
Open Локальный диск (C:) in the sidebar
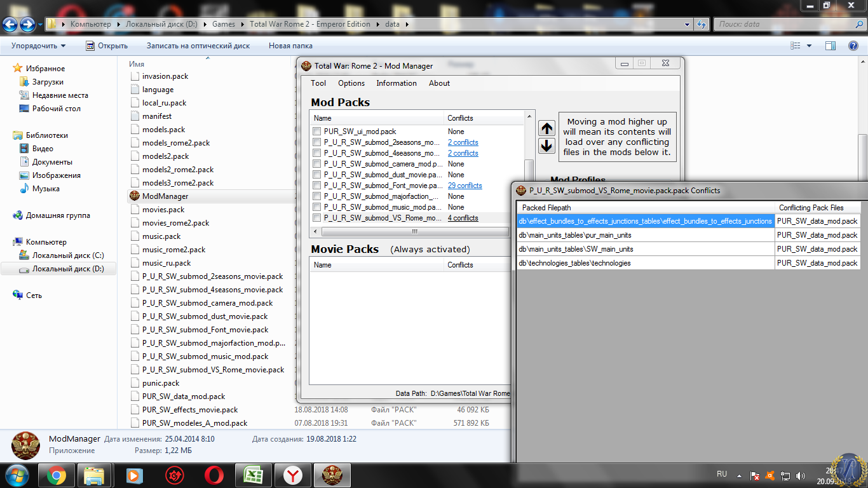pos(67,255)
